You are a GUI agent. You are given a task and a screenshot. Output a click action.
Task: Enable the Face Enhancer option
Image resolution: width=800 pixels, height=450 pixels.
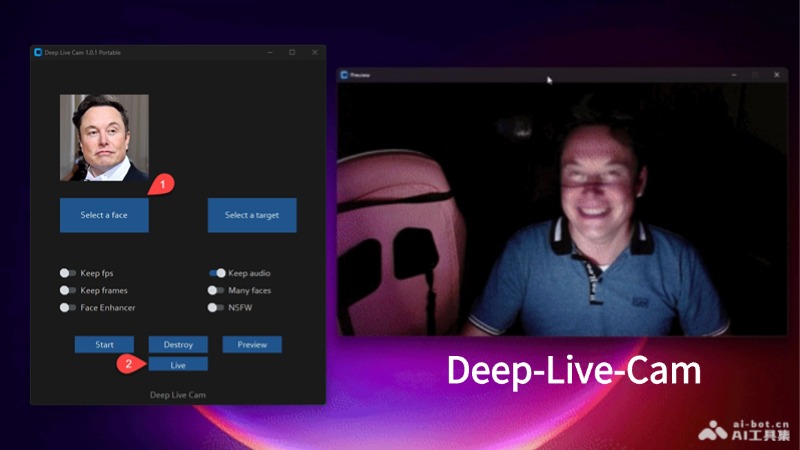[68, 308]
